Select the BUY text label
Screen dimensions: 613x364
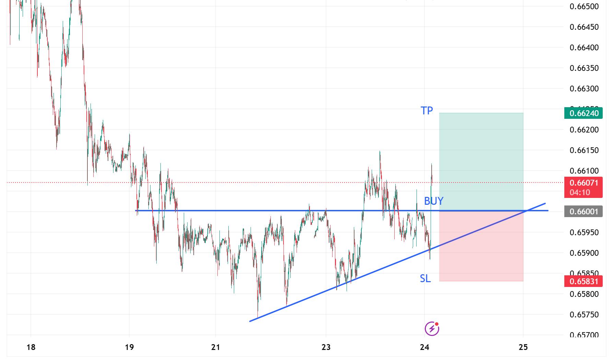434,201
